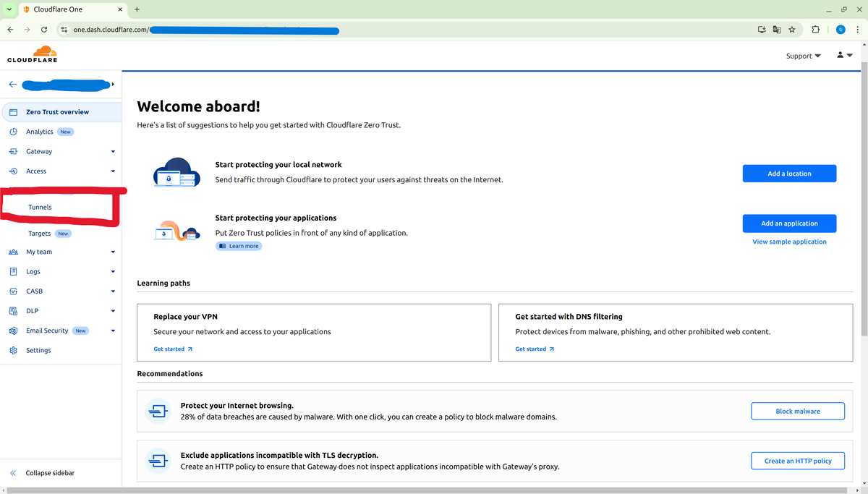Click the vertical page scrollbar
The image size is (868, 494).
click(864, 199)
